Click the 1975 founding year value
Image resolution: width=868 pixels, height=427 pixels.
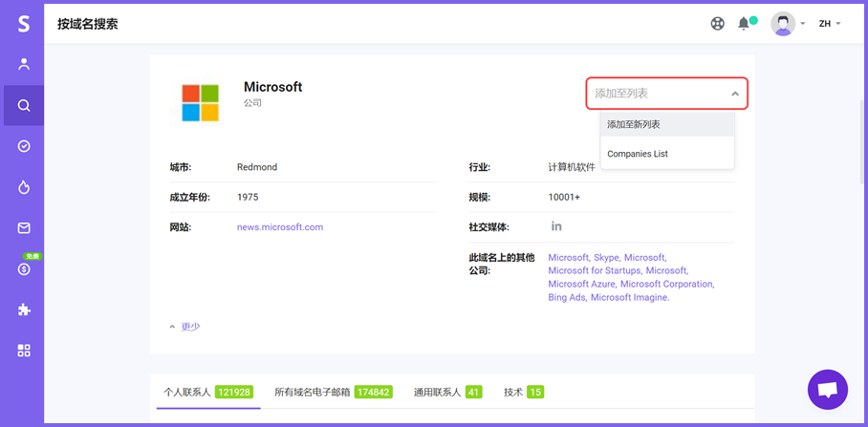coord(248,197)
